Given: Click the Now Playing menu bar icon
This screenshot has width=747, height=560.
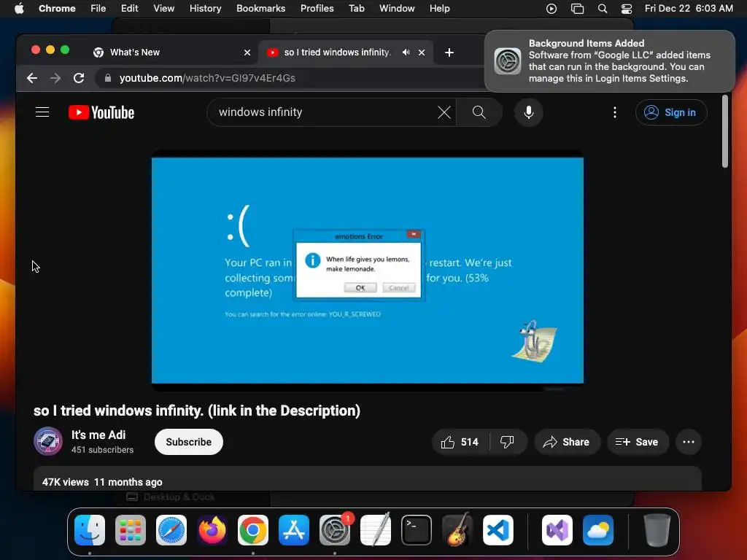Looking at the screenshot, I should tap(551, 9).
